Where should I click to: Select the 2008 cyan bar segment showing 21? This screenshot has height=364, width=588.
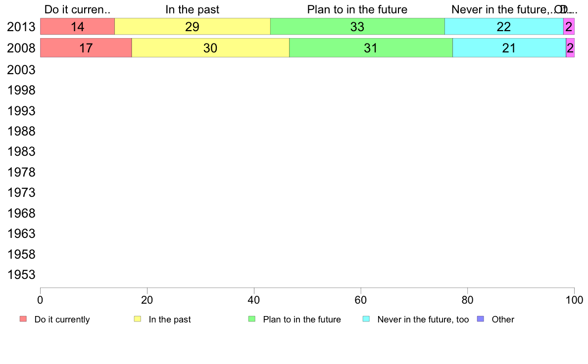click(509, 47)
